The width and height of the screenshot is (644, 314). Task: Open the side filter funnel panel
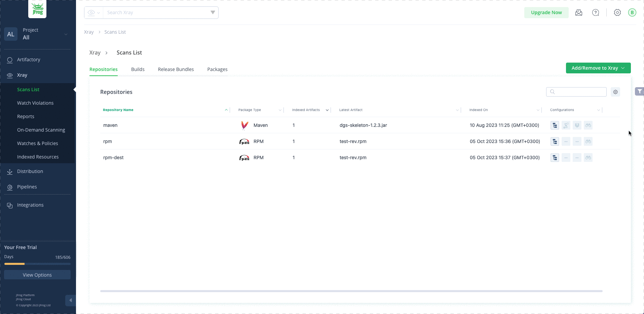[x=639, y=91]
